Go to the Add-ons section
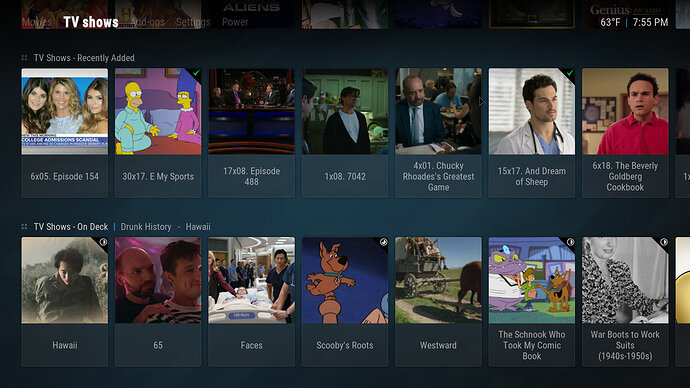The width and height of the screenshot is (690, 388). [147, 22]
